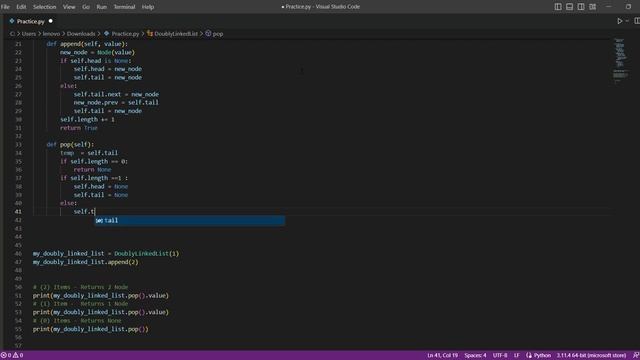The image size is (640, 360).
Task: Open the Edit menu
Action: tap(21, 7)
